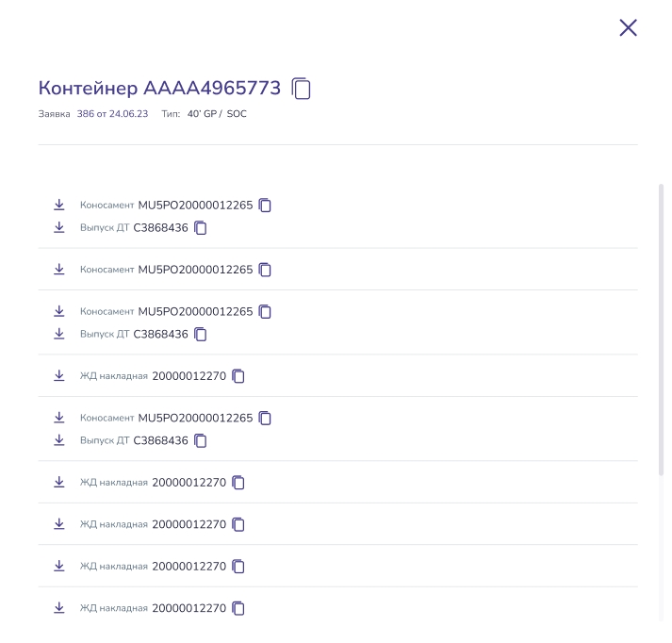Close the container details panel
Viewport: 672px width, 643px height.
628,28
